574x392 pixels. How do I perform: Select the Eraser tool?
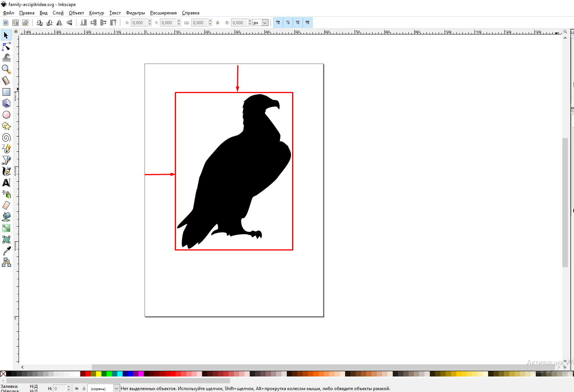(x=6, y=205)
